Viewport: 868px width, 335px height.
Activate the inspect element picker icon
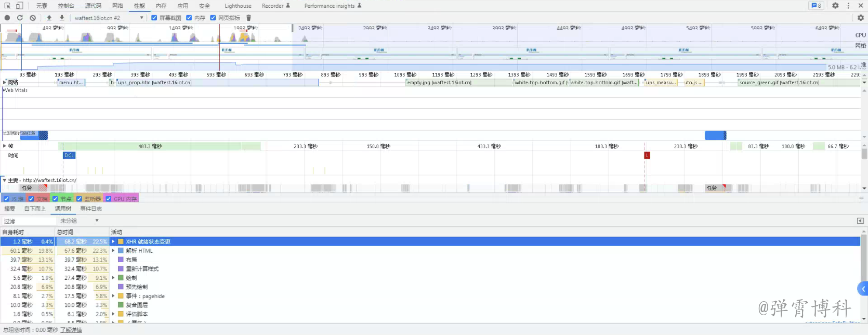pos(7,6)
